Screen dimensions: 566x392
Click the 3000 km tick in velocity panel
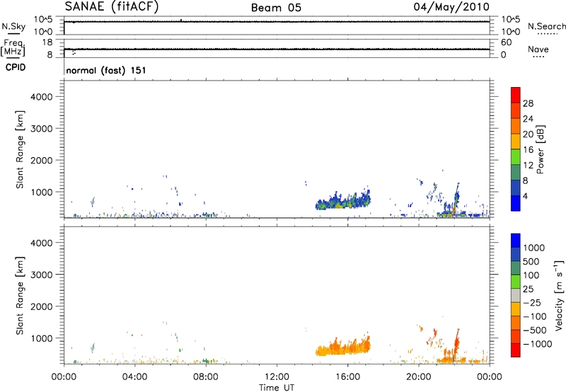(42, 275)
